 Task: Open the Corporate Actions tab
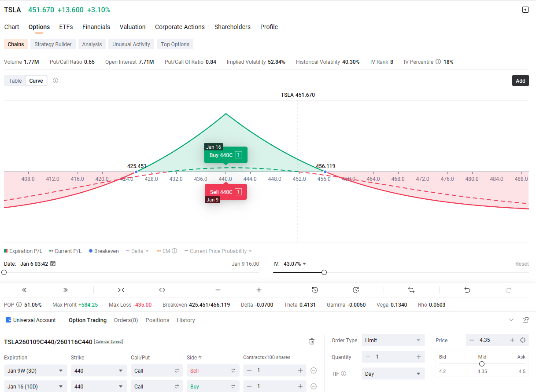180,27
